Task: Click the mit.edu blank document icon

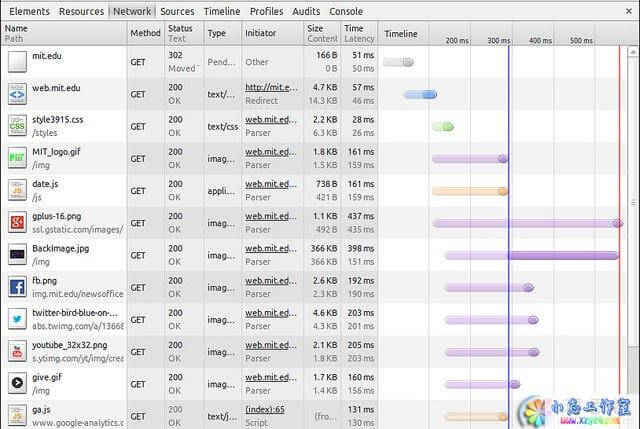Action: click(x=17, y=62)
